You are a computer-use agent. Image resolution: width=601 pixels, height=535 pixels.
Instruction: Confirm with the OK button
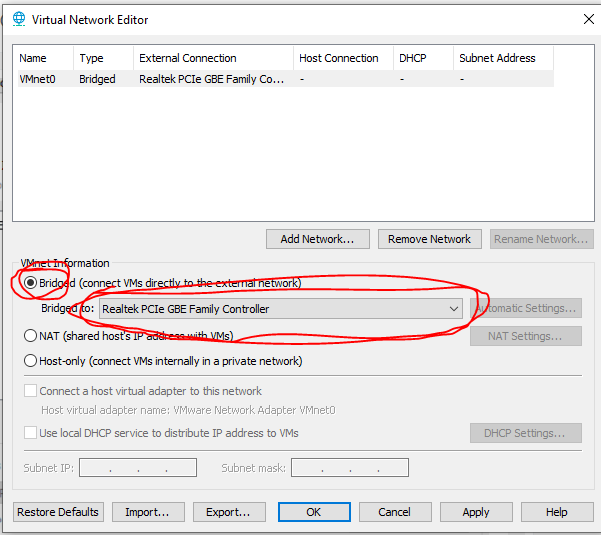click(314, 512)
